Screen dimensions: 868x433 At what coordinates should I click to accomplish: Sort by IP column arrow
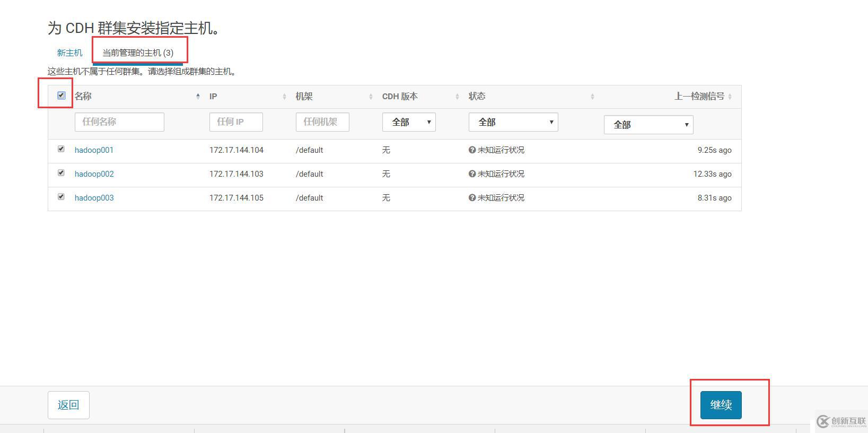pos(284,97)
